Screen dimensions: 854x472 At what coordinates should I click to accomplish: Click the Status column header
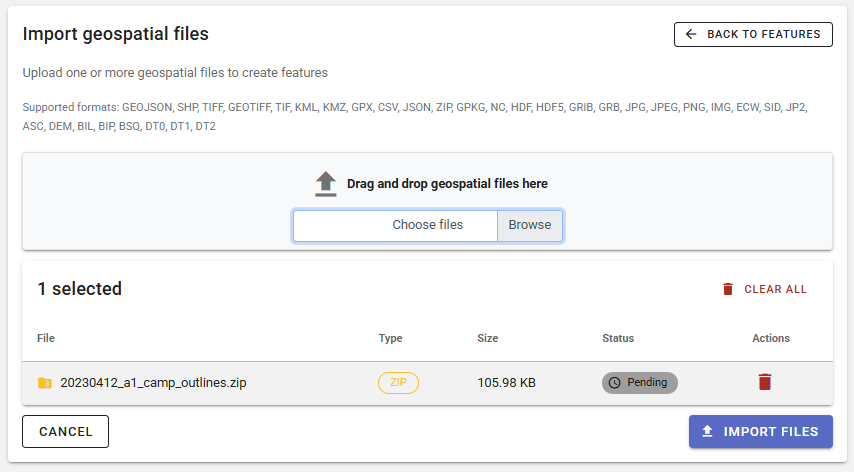618,338
